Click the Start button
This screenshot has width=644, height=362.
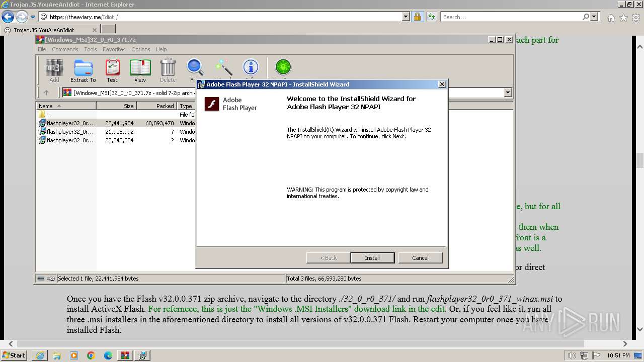click(14, 355)
